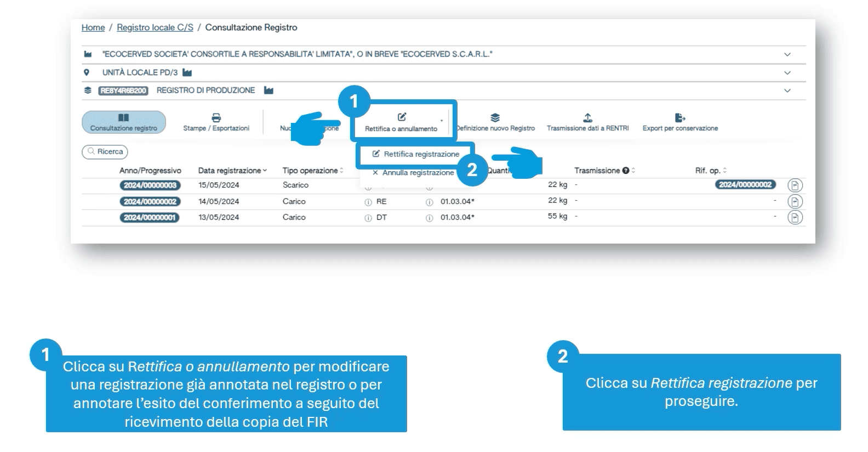Click info icon next to DT
The width and height of the screenshot is (868, 452).
368,218
